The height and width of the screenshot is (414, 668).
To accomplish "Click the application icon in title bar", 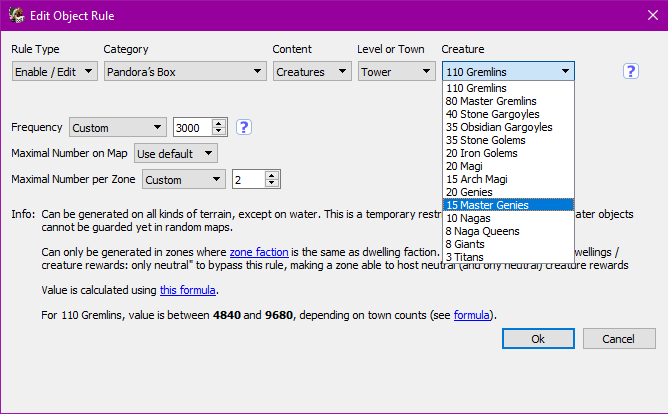I will (x=17, y=15).
